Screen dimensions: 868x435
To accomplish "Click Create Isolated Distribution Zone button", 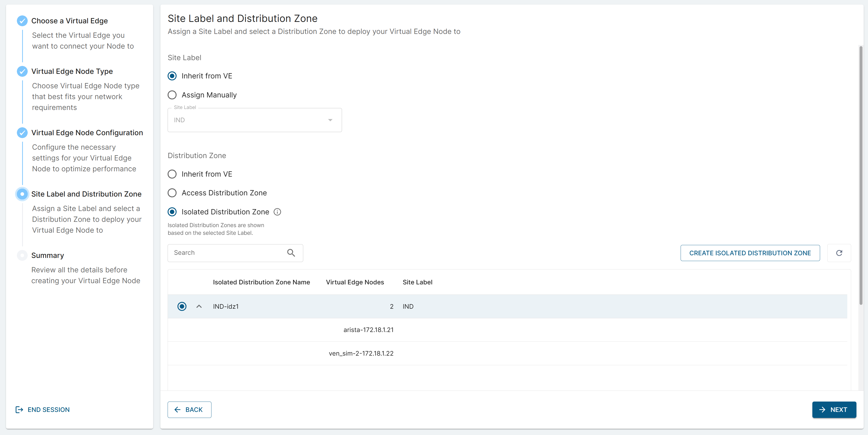I will 750,253.
